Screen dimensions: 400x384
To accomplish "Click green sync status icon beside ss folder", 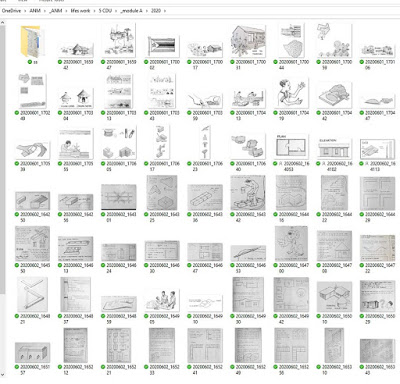I will point(30,62).
